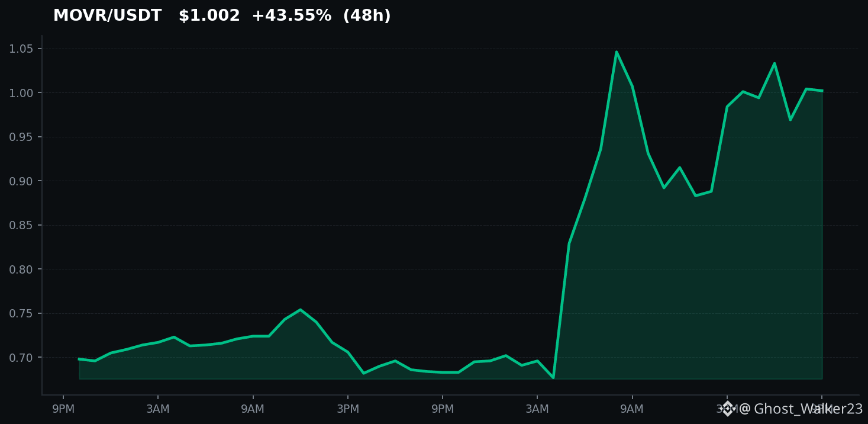Click the (48h) timeframe label

(x=367, y=16)
